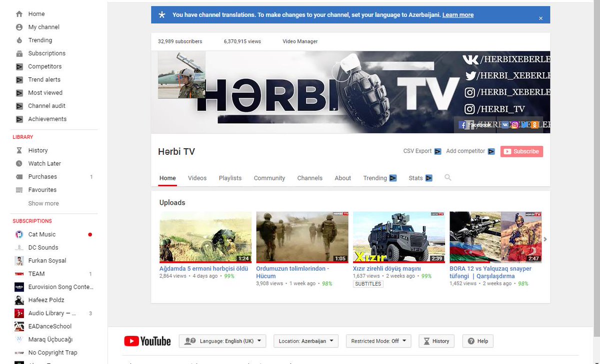This screenshot has height=364, width=600.
Task: Show next uploads with right arrow
Action: pyautogui.click(x=545, y=239)
